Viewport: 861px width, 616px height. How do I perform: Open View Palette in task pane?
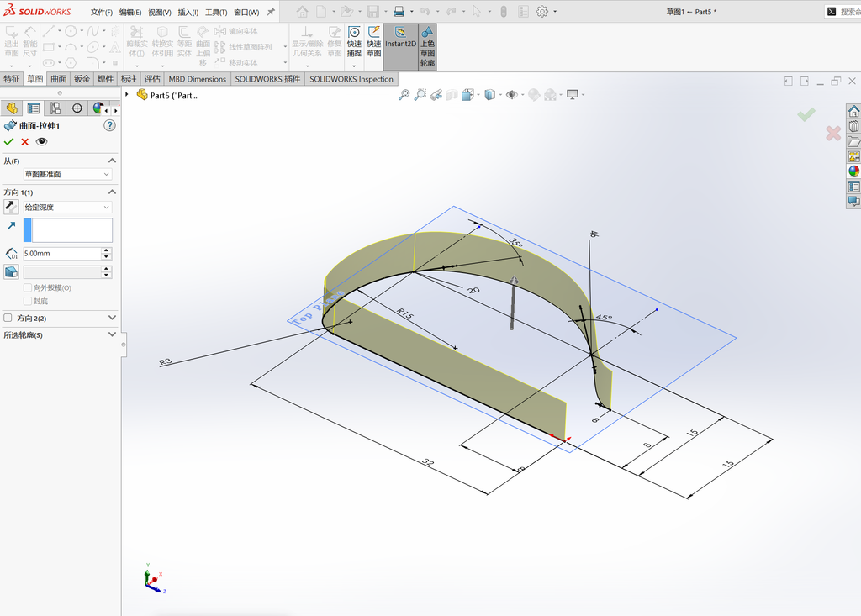coord(854,156)
